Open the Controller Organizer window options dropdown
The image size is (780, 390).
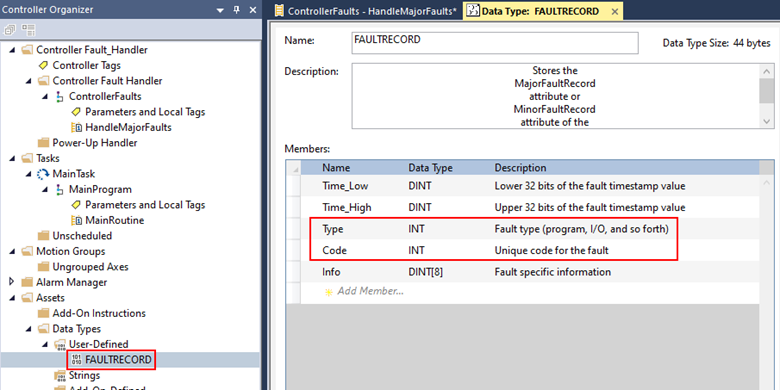[220, 10]
